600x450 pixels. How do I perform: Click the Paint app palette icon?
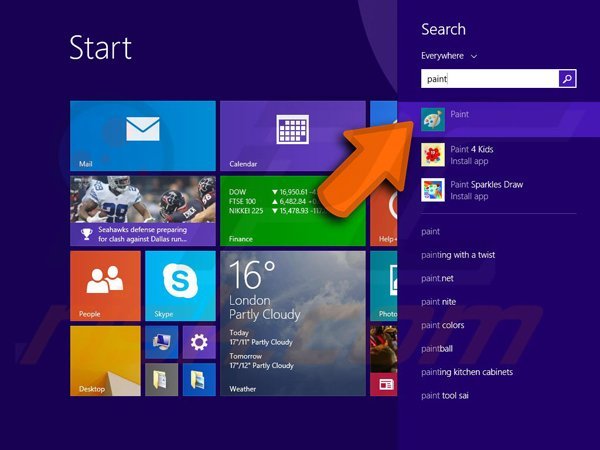(433, 119)
